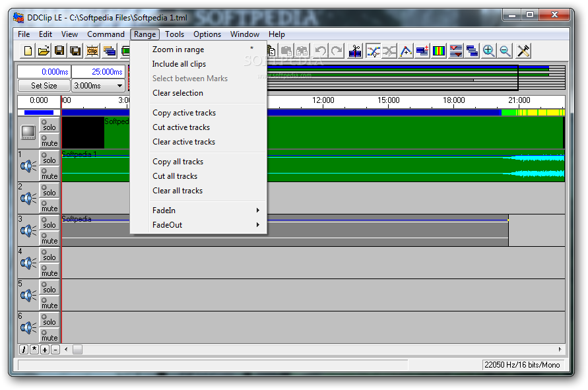The image size is (588, 390).
Task: Click the add clip icon with red plus
Action: [422, 51]
